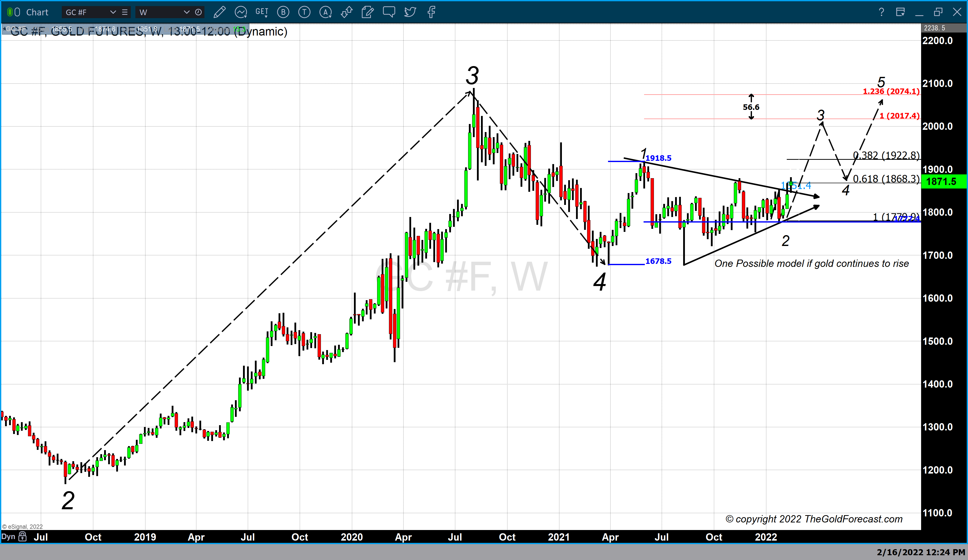Select the pencil drawing tool
This screenshot has height=560, width=968.
tap(219, 12)
